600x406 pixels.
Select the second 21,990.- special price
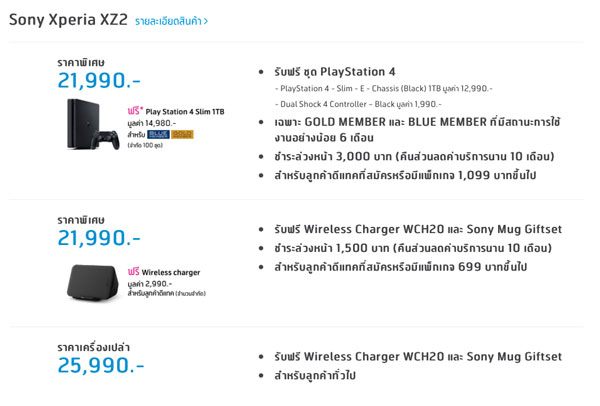point(99,238)
